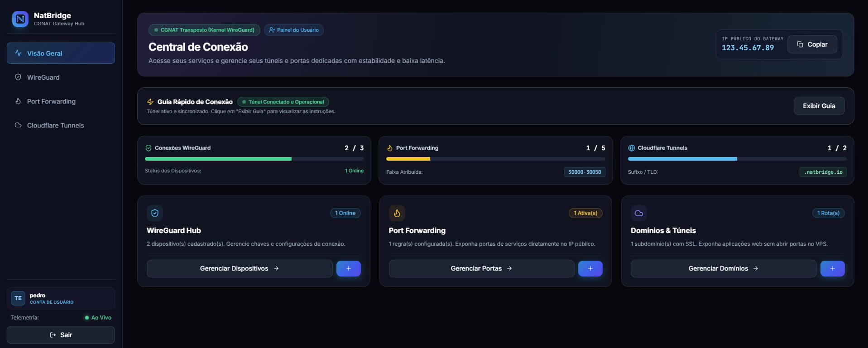Click the 1 / 2 Cloudflare Tunnels count

point(837,148)
